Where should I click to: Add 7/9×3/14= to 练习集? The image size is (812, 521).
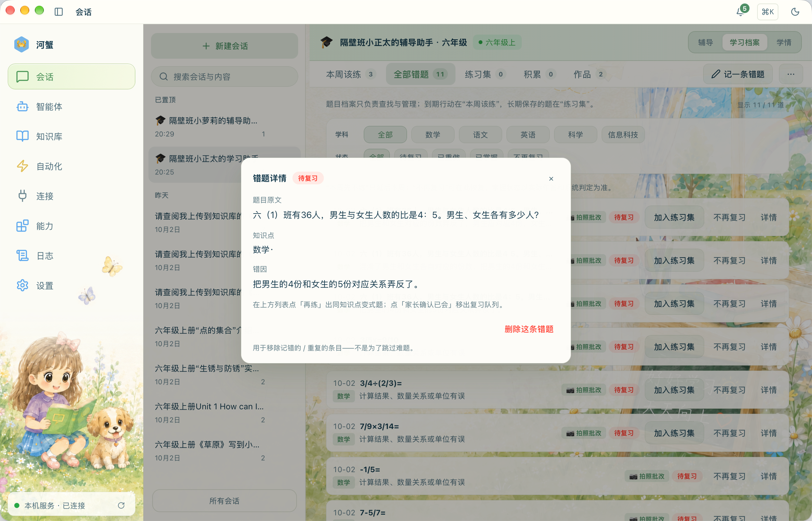click(674, 433)
